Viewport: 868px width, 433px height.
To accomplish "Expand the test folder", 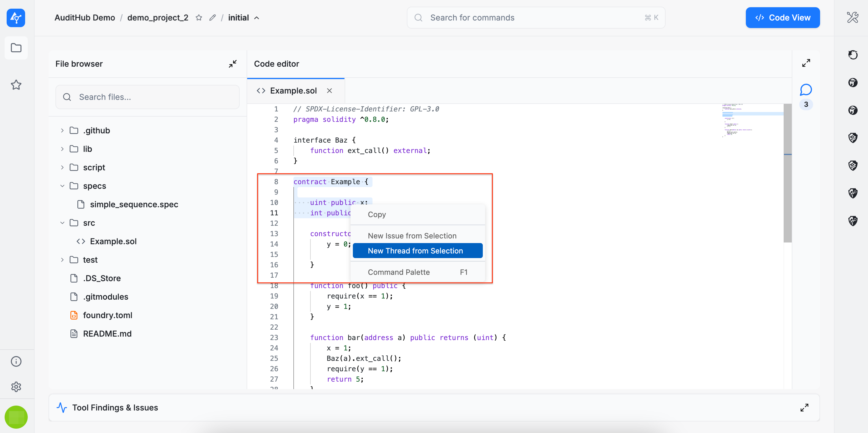I will click(62, 260).
